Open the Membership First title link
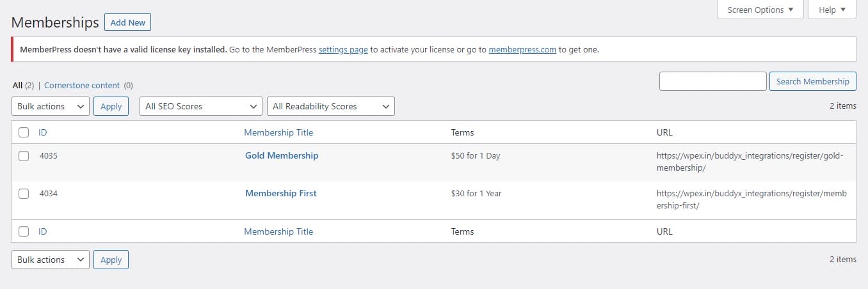868x289 pixels. pos(280,193)
